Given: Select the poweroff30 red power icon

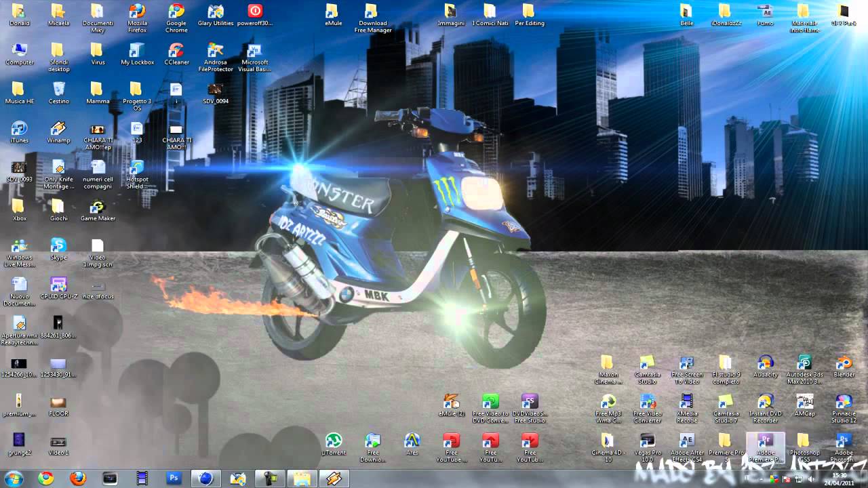Looking at the screenshot, I should click(255, 15).
